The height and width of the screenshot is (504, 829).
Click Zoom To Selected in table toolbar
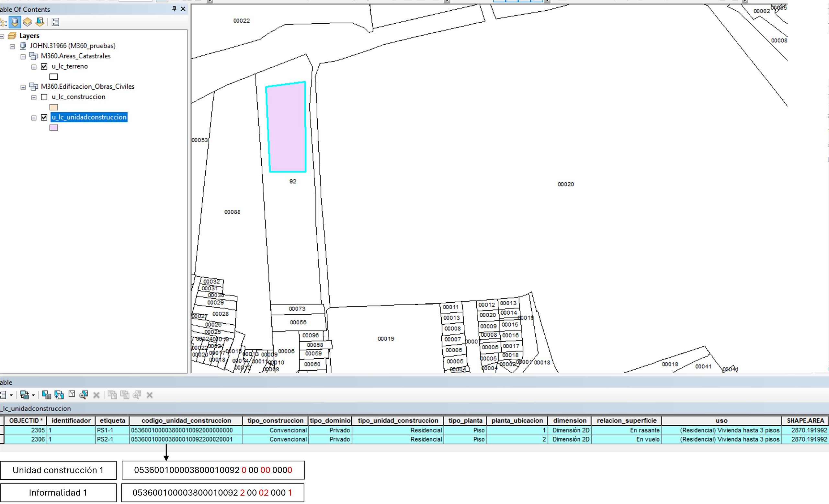click(x=84, y=395)
